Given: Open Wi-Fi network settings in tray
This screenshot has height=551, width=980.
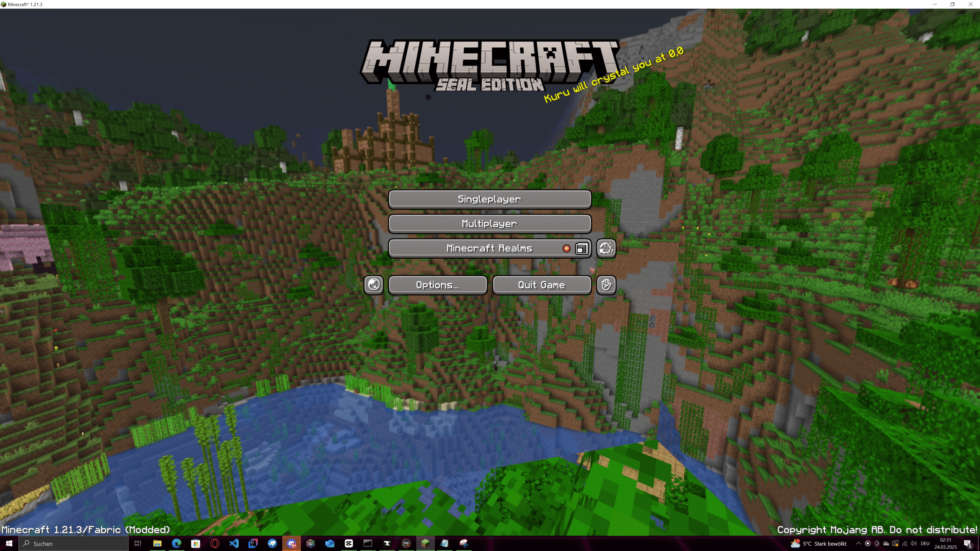Looking at the screenshot, I should 905,543.
